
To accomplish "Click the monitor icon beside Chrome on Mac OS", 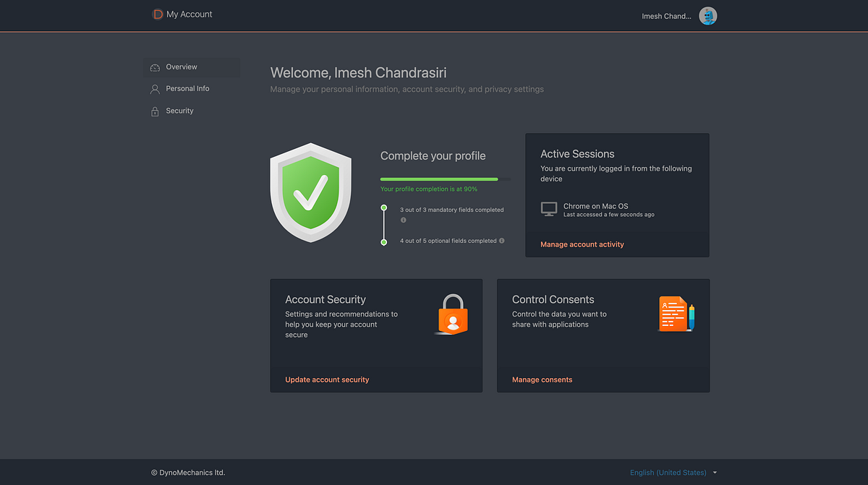I will [x=548, y=209].
